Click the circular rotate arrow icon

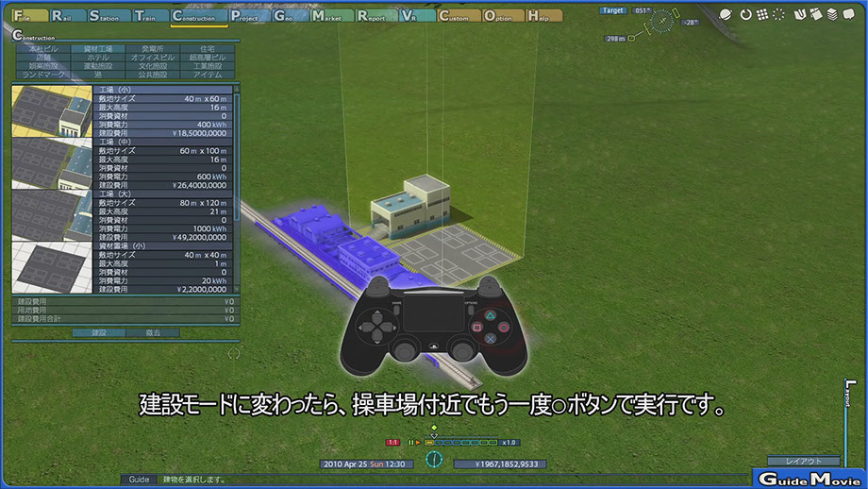745,15
